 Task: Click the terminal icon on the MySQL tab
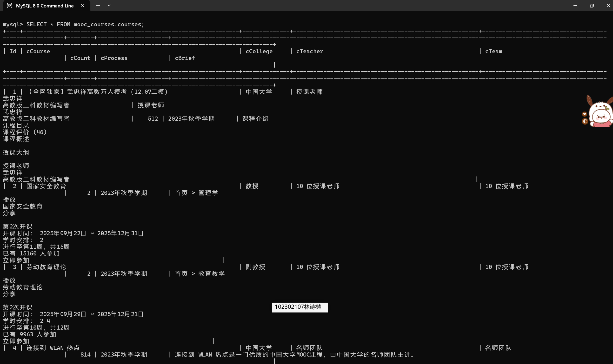pos(9,6)
